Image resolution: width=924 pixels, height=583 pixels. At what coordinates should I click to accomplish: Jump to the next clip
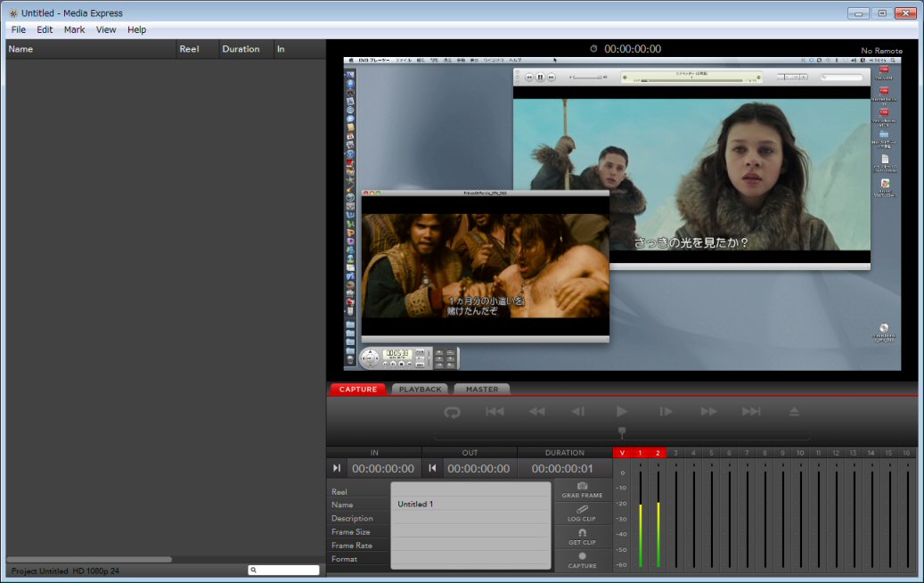coord(751,412)
